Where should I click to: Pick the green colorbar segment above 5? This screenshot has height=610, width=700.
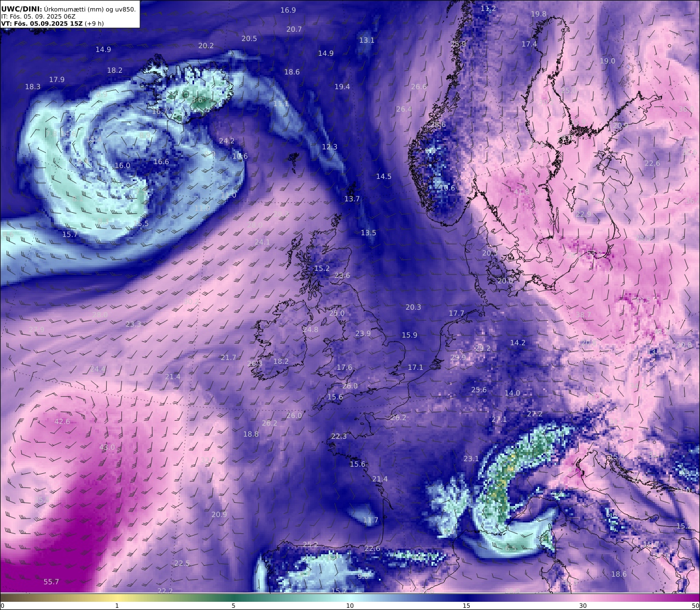coord(234,596)
